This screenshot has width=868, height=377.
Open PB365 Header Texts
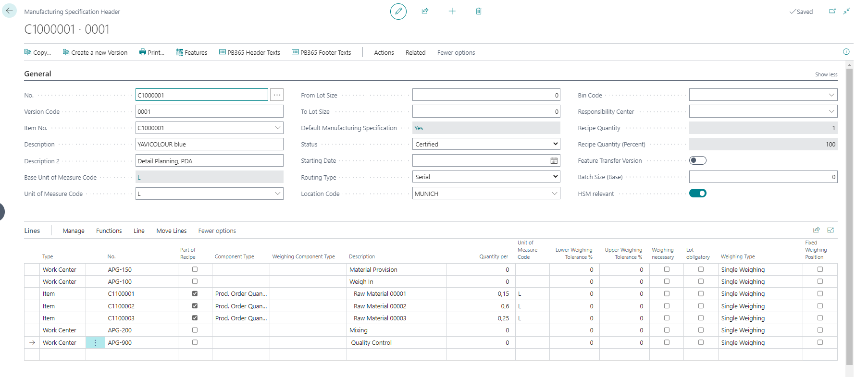[x=250, y=53]
